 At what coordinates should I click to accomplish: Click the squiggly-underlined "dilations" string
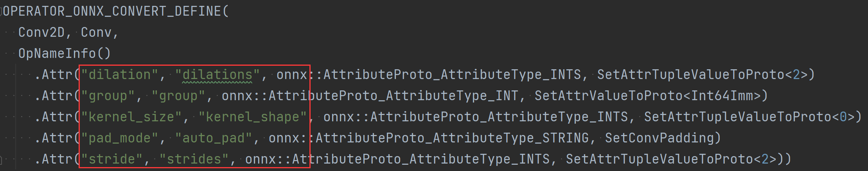point(217,75)
